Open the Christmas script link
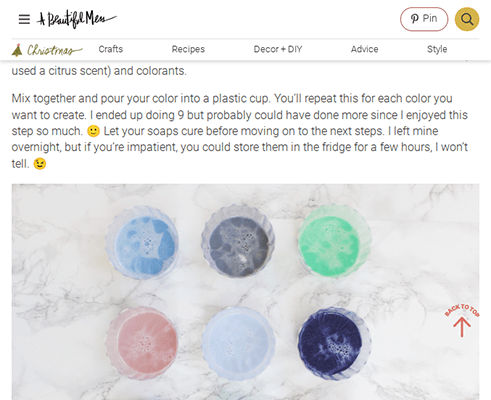The height and width of the screenshot is (400, 491). click(x=54, y=50)
